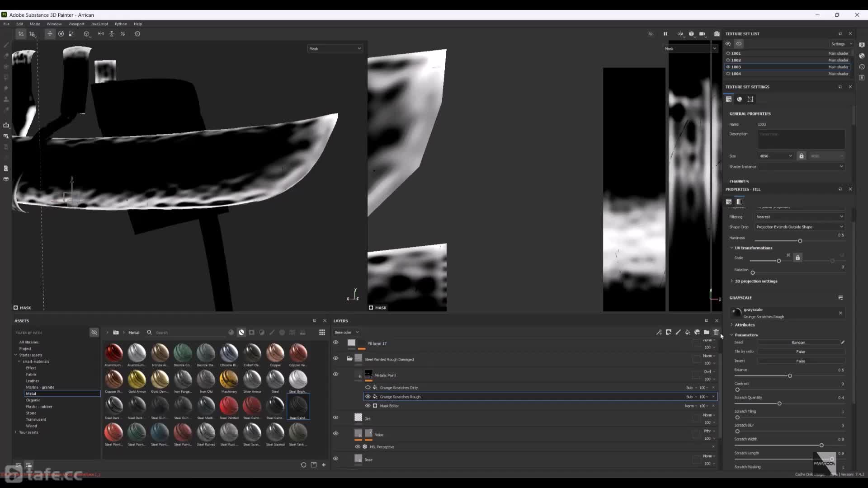Click the Random seed button
Image resolution: width=868 pixels, height=488 pixels.
798,343
